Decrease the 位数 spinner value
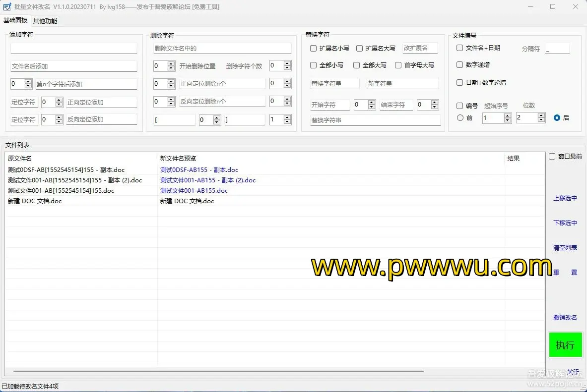The width and height of the screenshot is (587, 392). coord(541,120)
